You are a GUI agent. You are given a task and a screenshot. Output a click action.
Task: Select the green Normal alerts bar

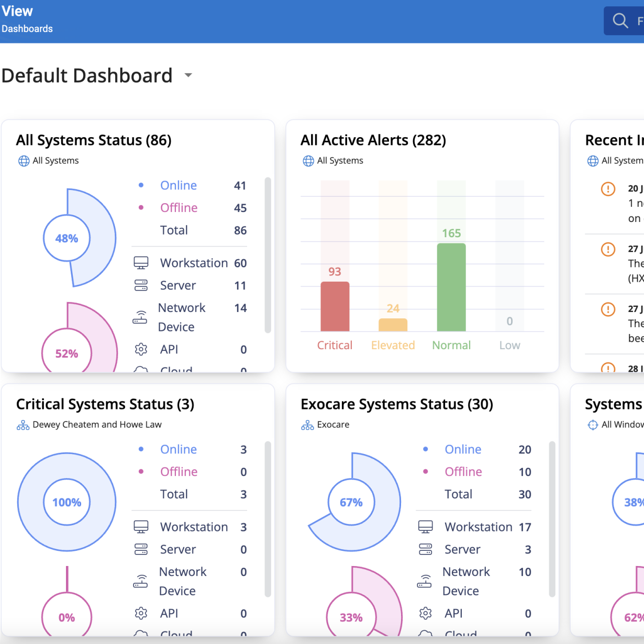click(x=451, y=287)
